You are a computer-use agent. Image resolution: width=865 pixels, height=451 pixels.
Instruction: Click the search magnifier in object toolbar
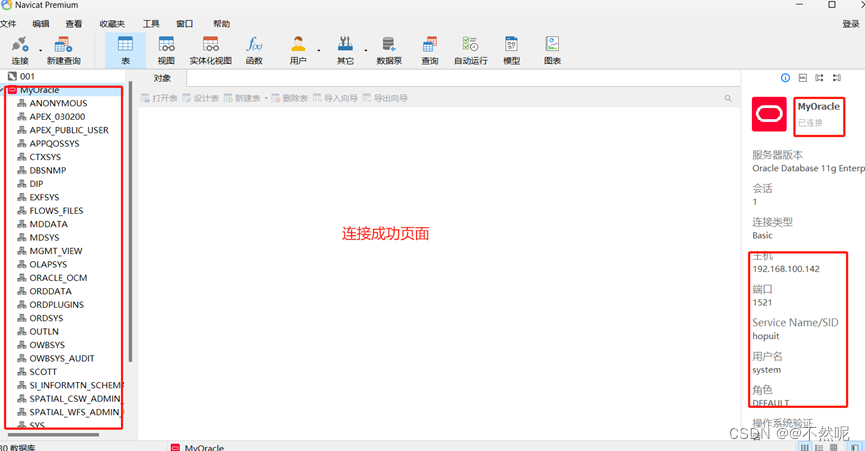point(728,98)
